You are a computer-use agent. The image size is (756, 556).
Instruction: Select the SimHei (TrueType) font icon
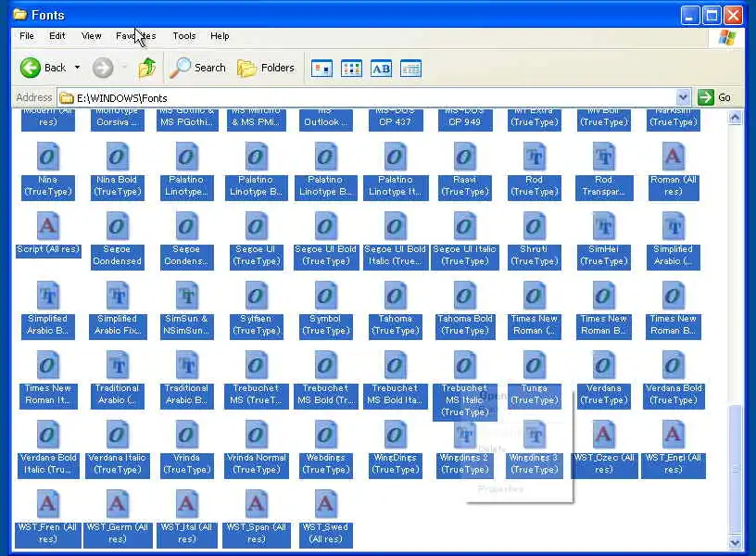(x=604, y=227)
